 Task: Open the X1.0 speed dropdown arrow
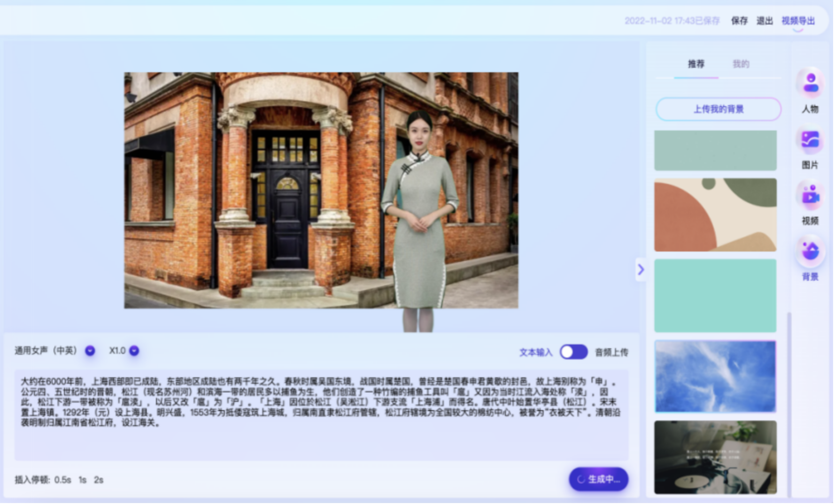coord(134,351)
